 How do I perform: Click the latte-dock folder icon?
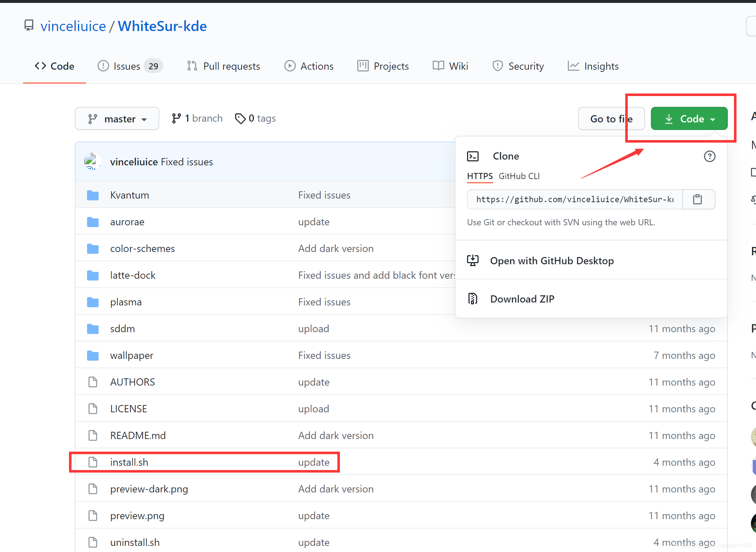(x=93, y=275)
